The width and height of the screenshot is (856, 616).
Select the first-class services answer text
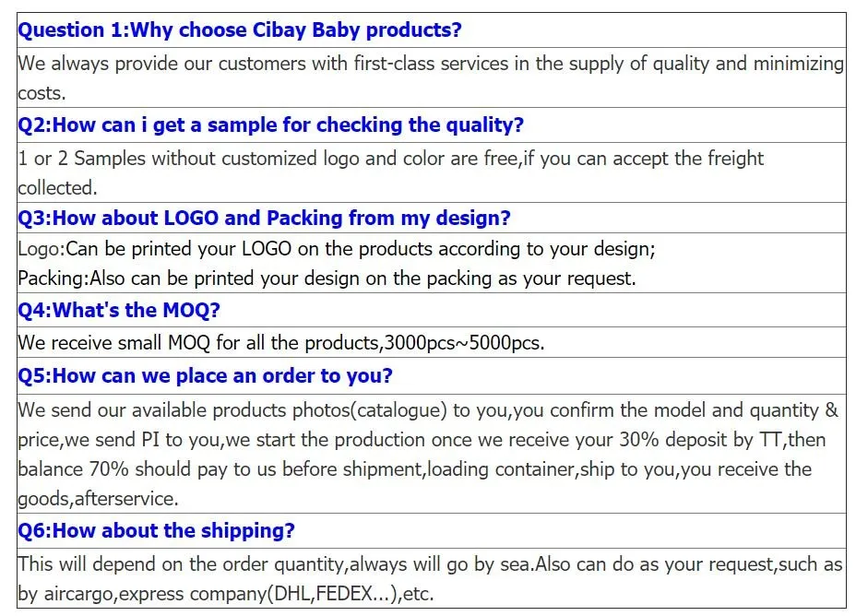431,78
